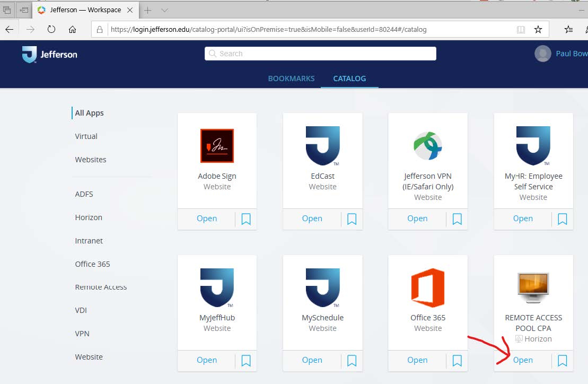
Task: Bookmark Remote Access Pool CPA
Action: point(563,360)
